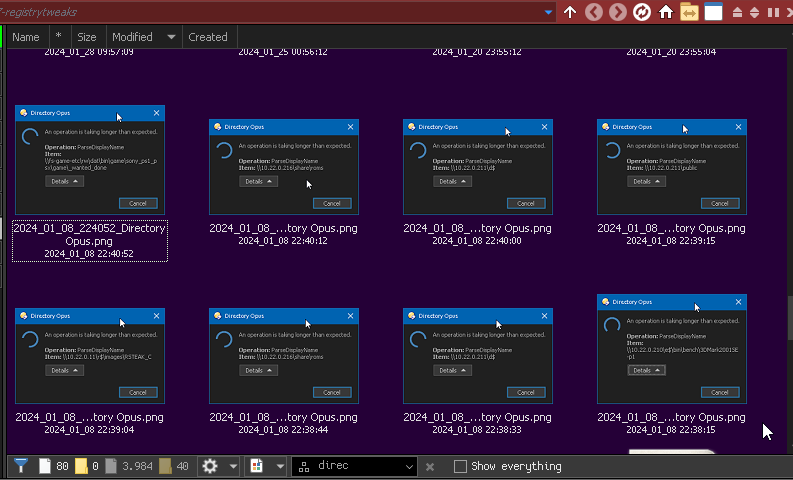Image resolution: width=793 pixels, height=480 pixels.
Task: Open the dropdown arrow next to Modified column
Action: 171,37
